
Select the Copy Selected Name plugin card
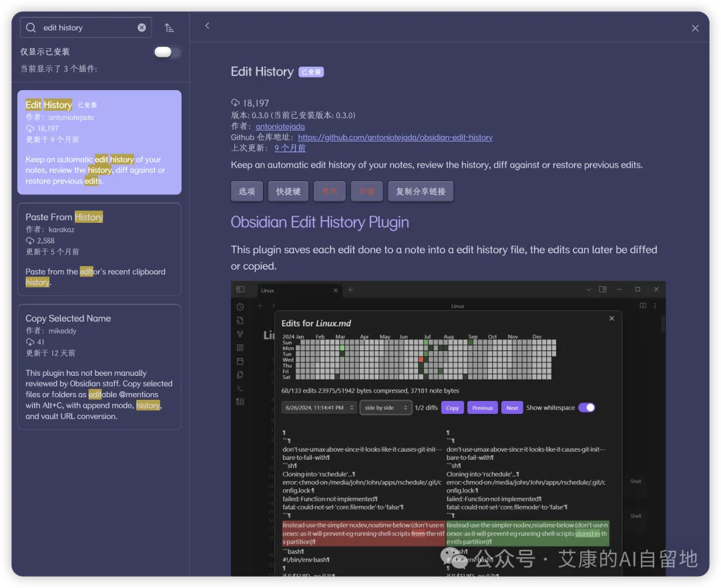point(99,367)
